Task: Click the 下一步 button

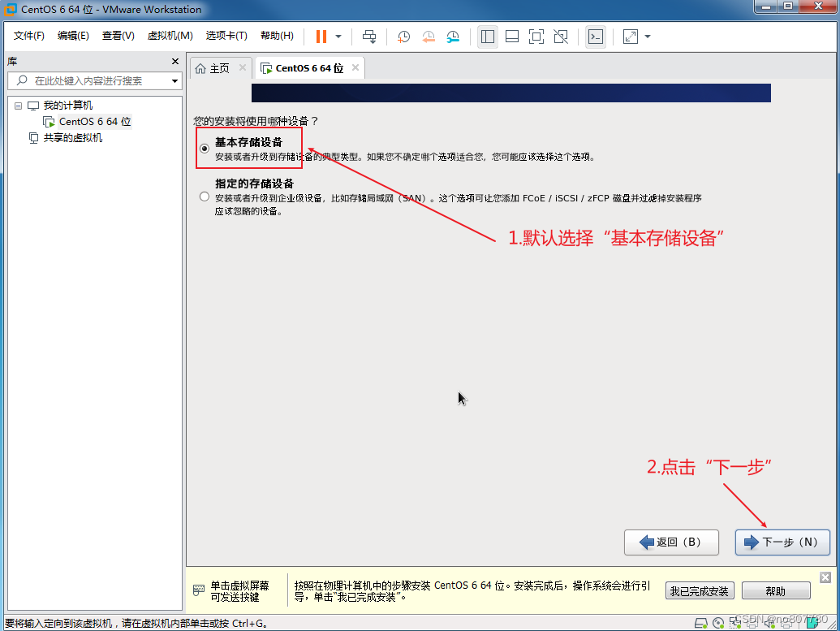Action: pyautogui.click(x=782, y=542)
